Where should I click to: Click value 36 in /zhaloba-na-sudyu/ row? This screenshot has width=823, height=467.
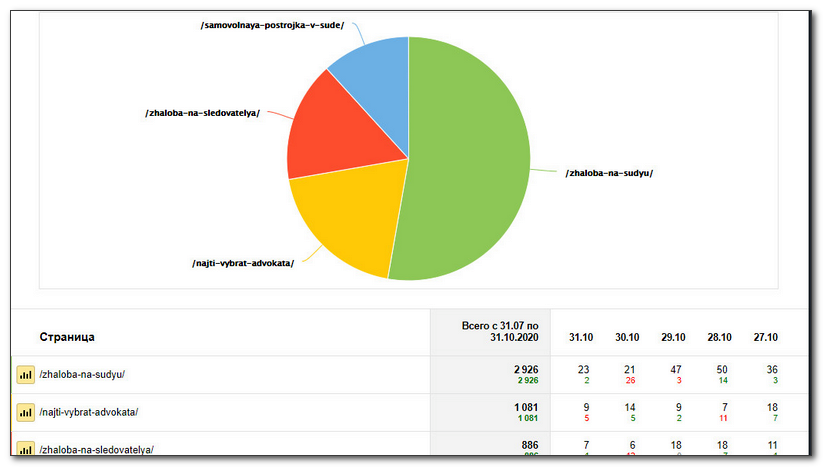(772, 369)
